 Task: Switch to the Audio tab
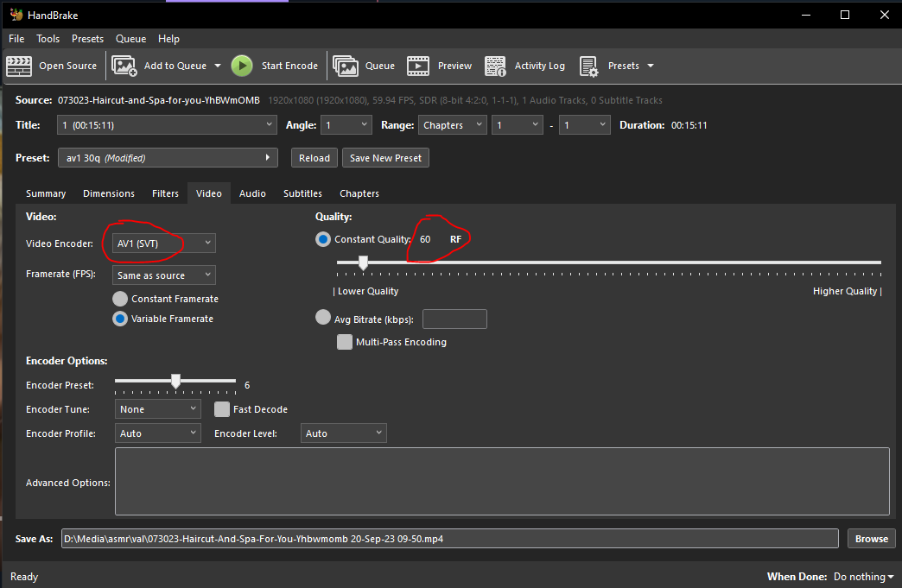tap(252, 193)
